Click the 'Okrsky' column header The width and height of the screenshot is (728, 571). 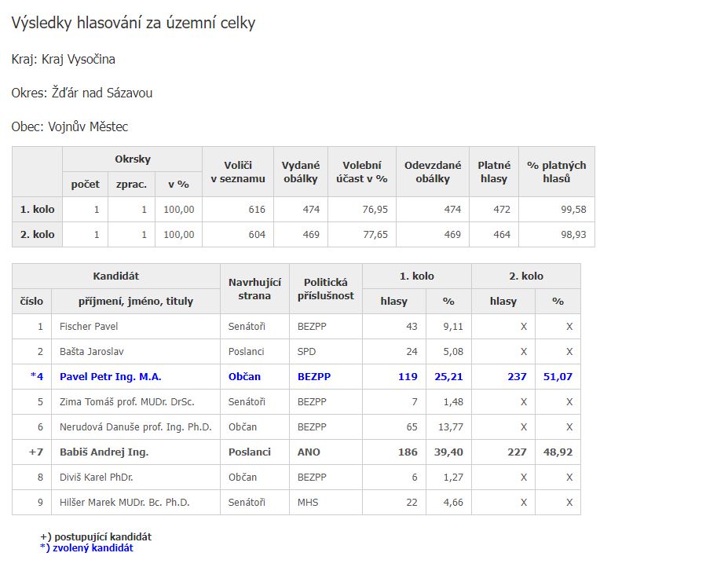click(x=132, y=159)
